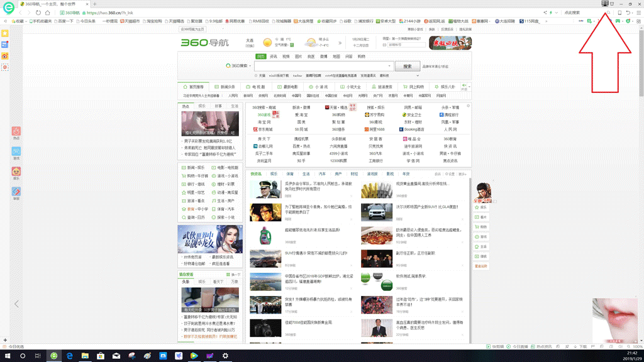Switch to 电视剧 navigation tab

[255, 87]
